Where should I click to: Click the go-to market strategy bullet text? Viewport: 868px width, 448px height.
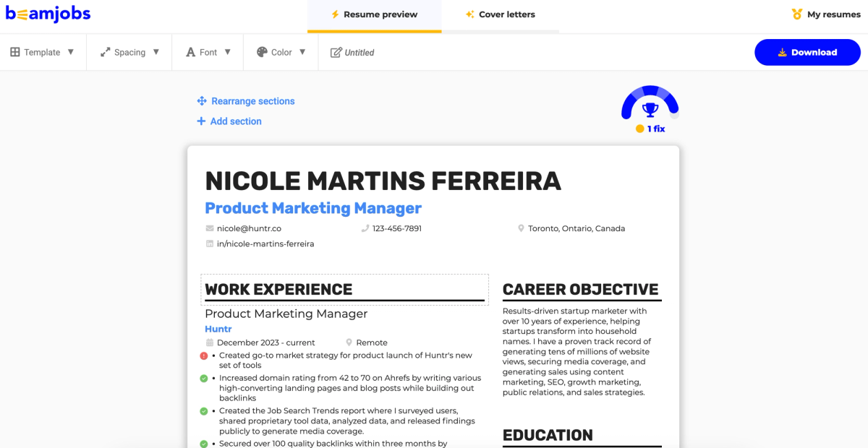346,361
